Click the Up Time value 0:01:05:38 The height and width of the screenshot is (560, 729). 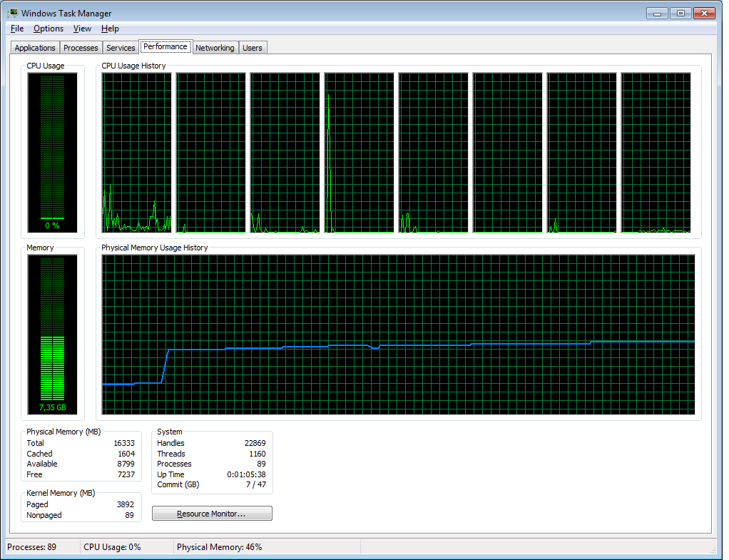point(246,474)
